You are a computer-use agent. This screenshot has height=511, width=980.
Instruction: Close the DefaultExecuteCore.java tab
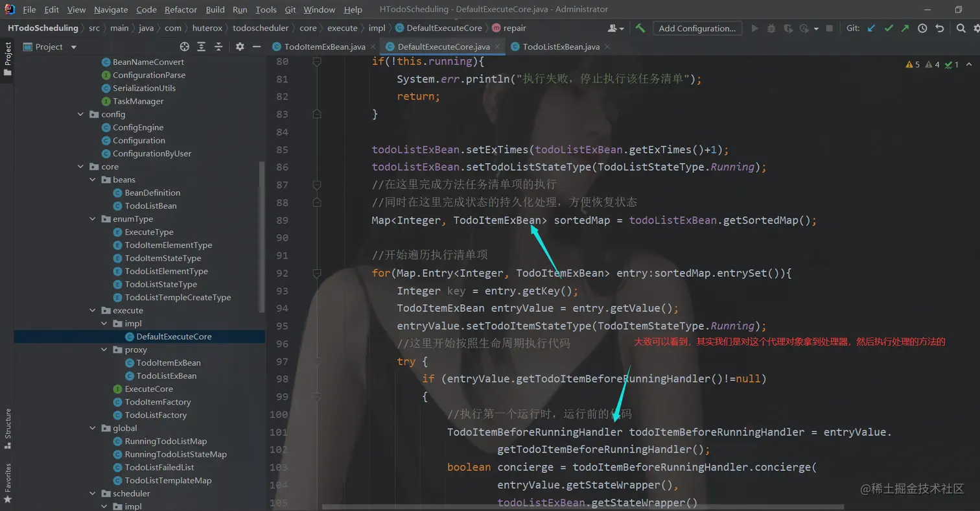point(498,47)
